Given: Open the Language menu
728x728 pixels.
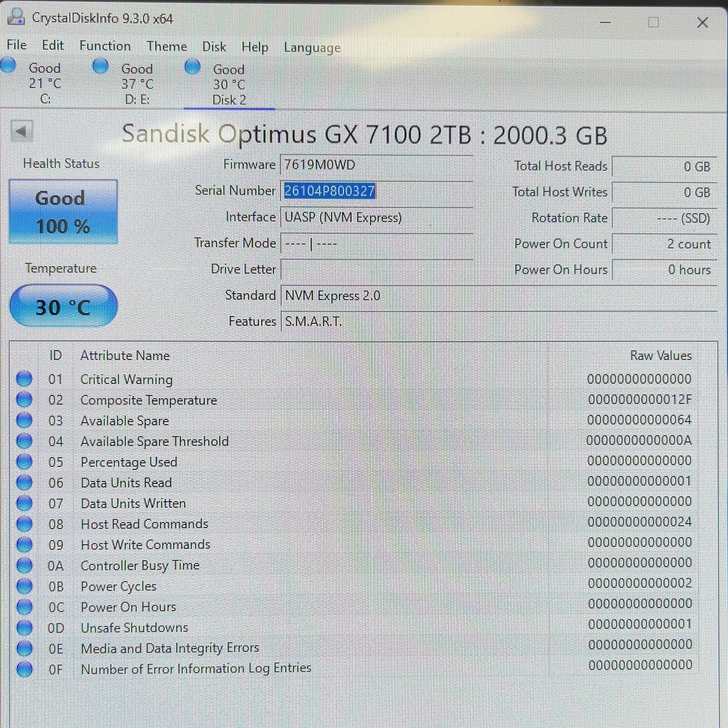Looking at the screenshot, I should tap(312, 48).
